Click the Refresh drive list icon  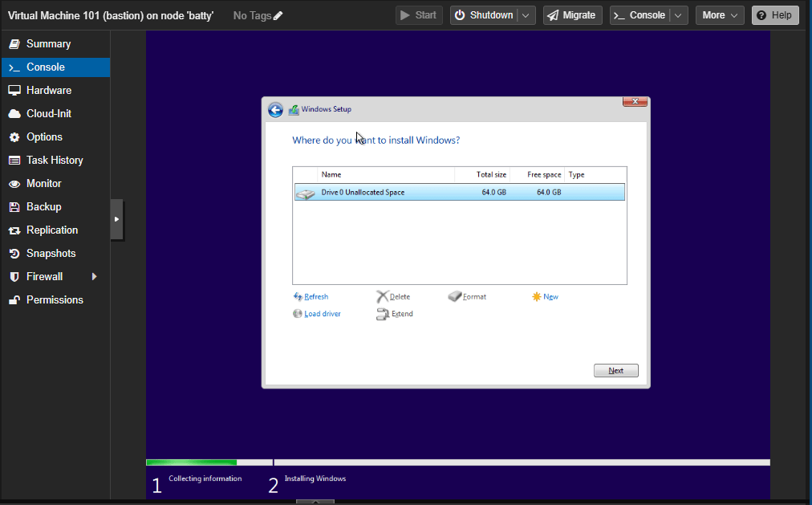click(298, 297)
